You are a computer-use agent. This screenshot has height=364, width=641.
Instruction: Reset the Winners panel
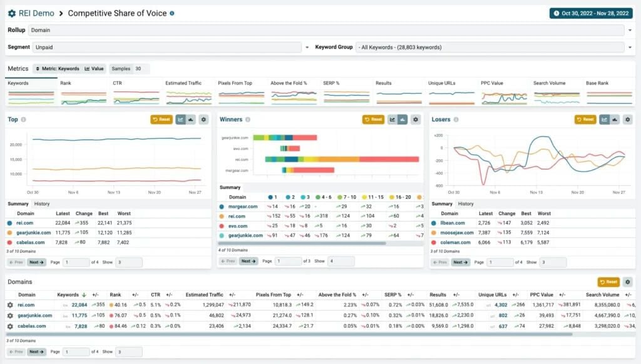pos(373,119)
